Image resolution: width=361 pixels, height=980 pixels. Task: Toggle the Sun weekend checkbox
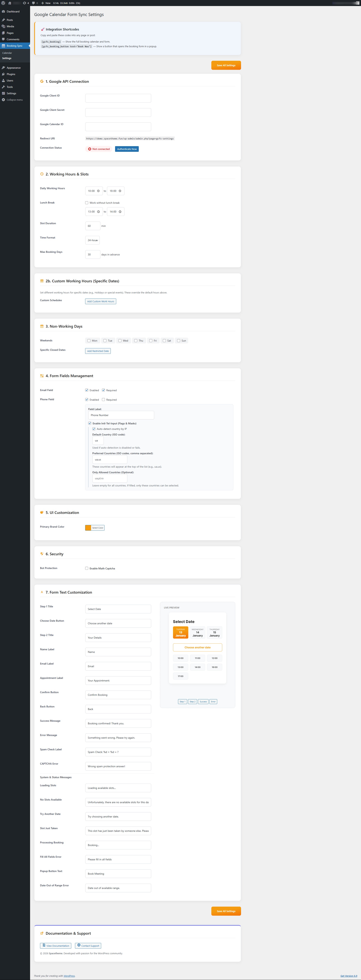(179, 340)
